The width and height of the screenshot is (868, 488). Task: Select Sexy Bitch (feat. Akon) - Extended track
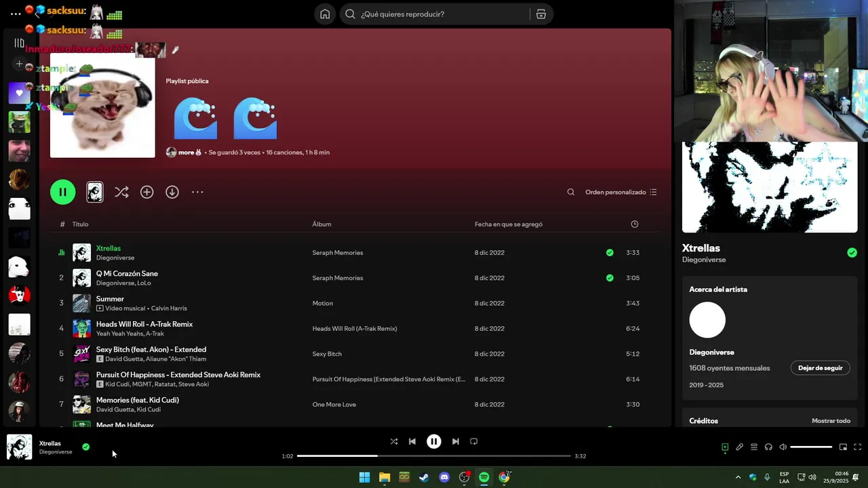tap(151, 350)
